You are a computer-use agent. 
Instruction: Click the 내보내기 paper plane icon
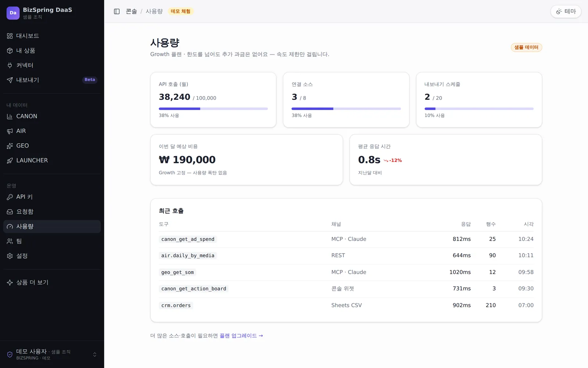coord(10,80)
